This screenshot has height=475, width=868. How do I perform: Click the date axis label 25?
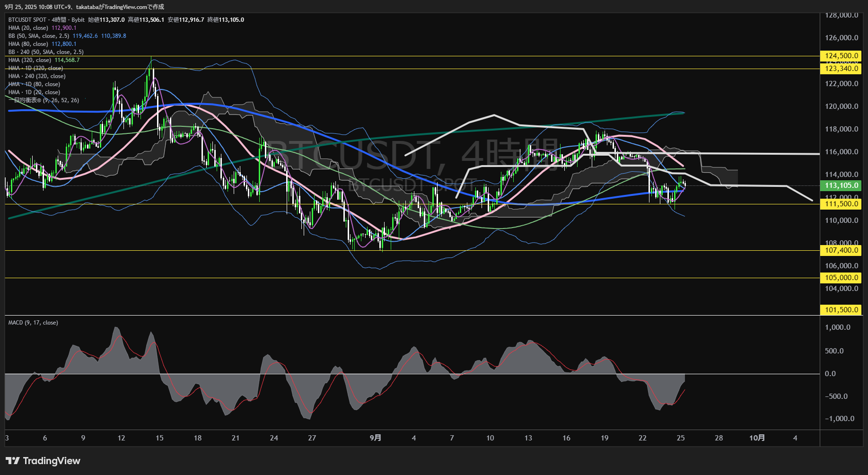[681, 438]
